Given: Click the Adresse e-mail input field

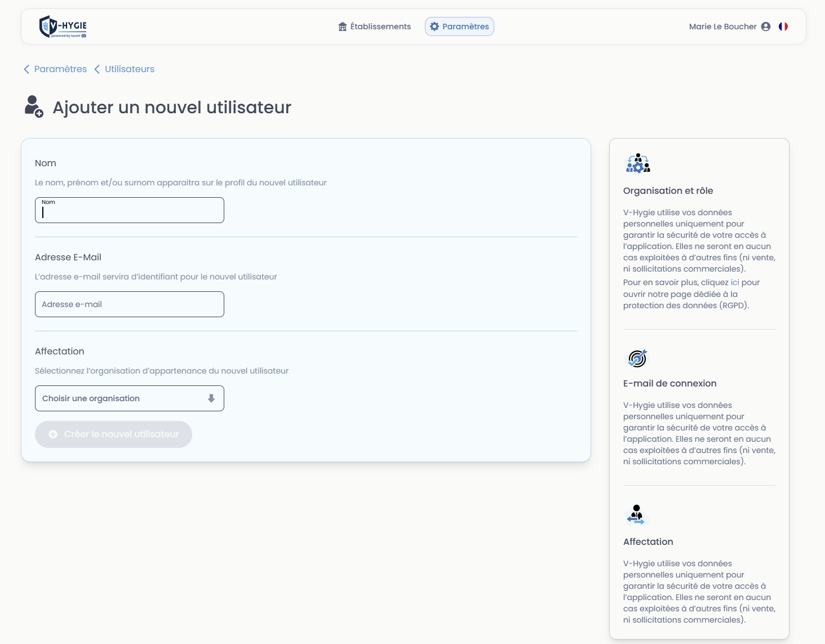Looking at the screenshot, I should 130,304.
